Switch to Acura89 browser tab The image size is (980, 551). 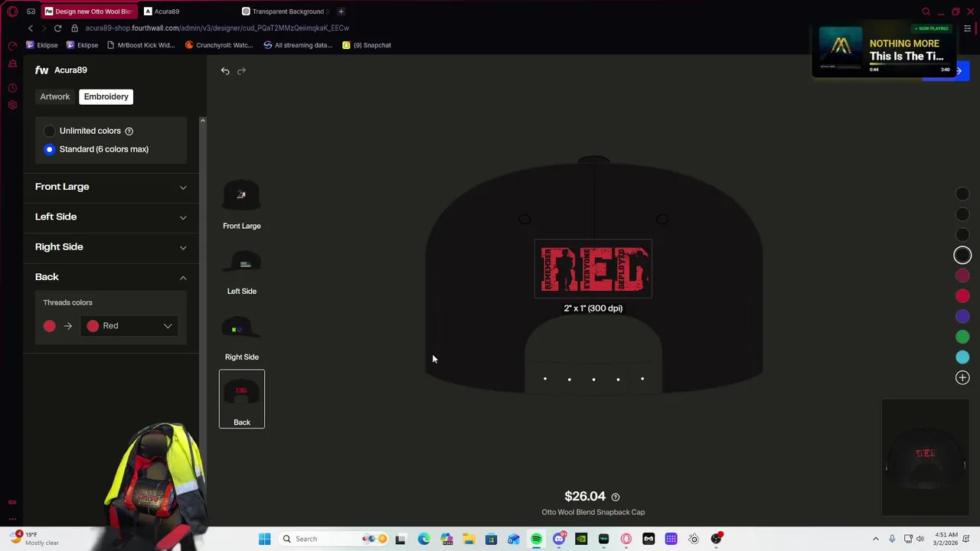click(167, 11)
